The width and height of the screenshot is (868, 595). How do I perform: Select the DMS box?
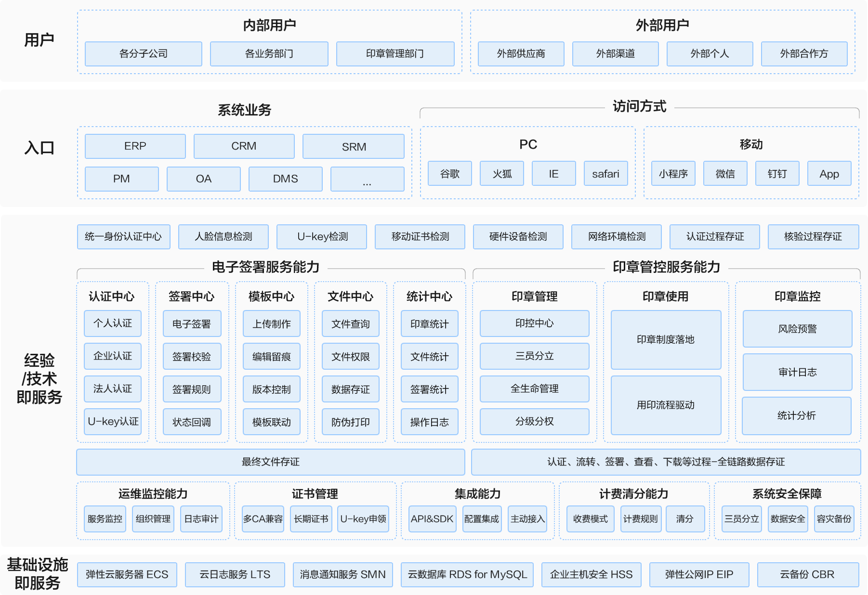pyautogui.click(x=286, y=179)
